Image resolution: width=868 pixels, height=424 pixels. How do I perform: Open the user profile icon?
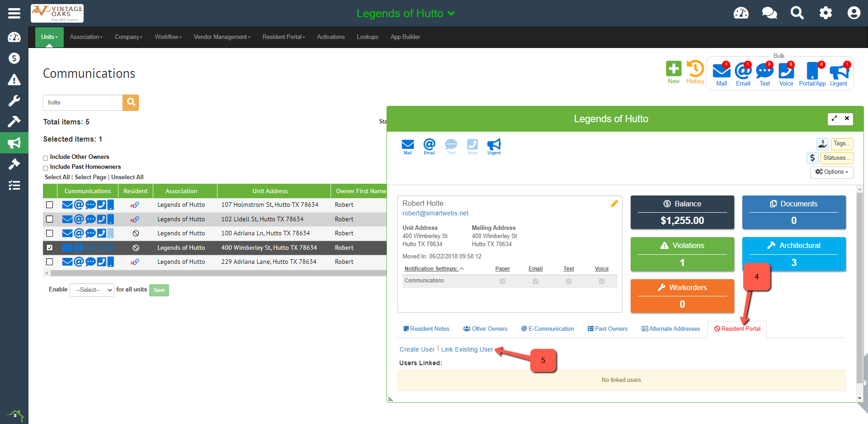pyautogui.click(x=854, y=13)
